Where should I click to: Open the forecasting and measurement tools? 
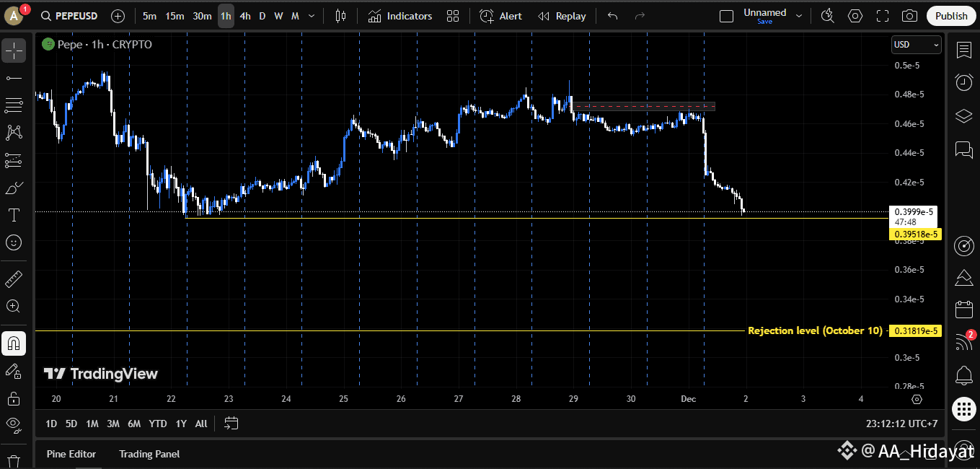click(x=14, y=160)
